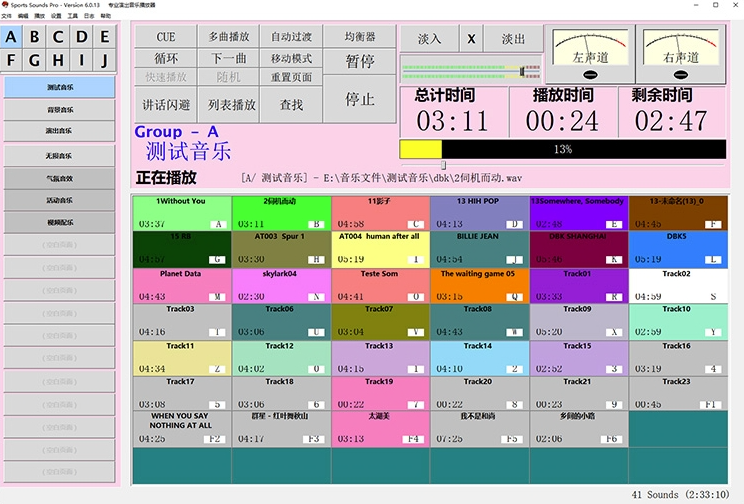This screenshot has width=744, height=504.
Task: Open the 编辑 menu
Action: click(23, 16)
